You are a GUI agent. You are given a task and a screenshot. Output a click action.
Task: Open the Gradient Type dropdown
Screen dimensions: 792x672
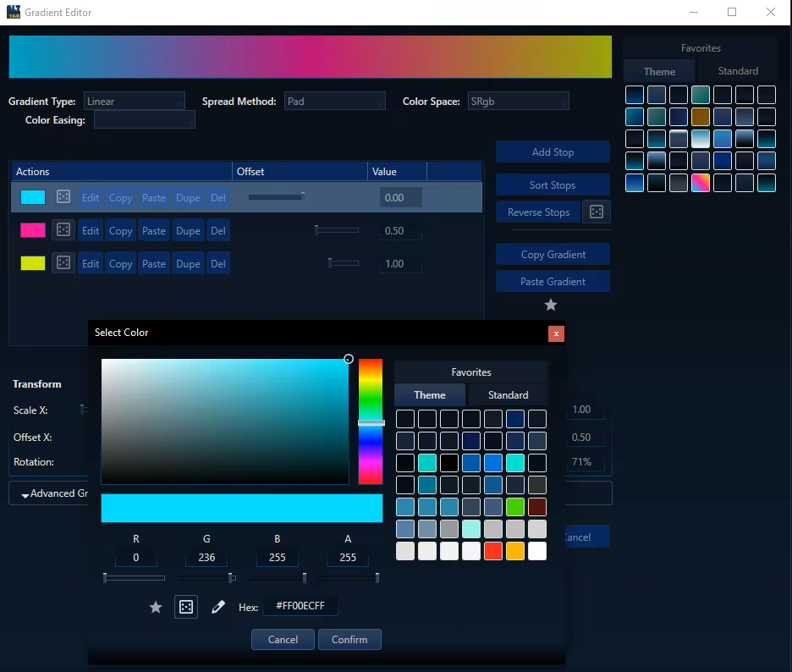[x=134, y=102]
